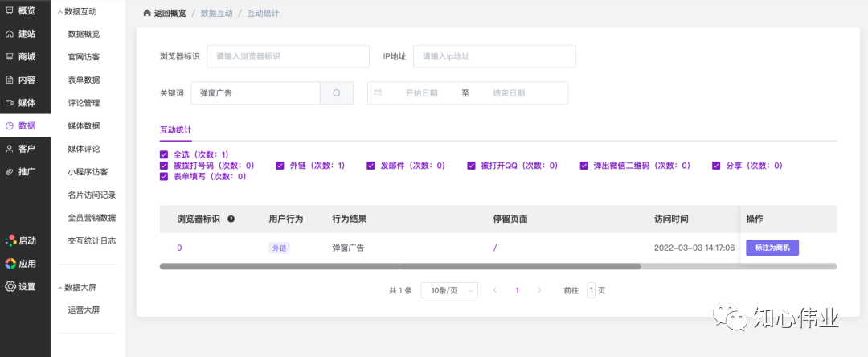Screen dimensions: 868x357
Task: Open 应用 in the dark sidebar
Action: tap(20, 264)
